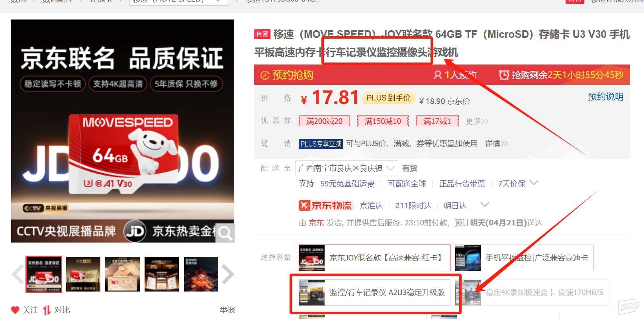Expand the 7天价保 service chevron
Viewport: 644px width, 319px height.
point(534,183)
